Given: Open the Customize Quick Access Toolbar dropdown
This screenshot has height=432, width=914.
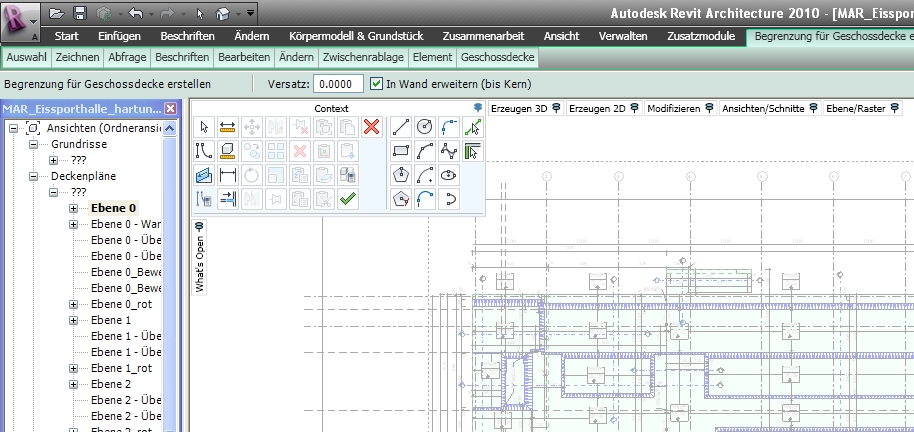Looking at the screenshot, I should pos(249,13).
